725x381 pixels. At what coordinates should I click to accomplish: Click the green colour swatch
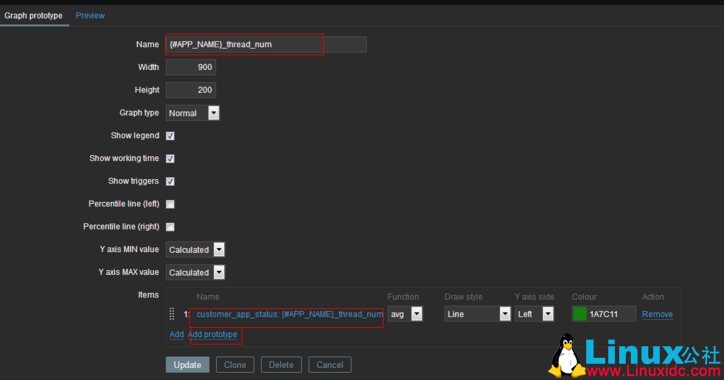(x=579, y=314)
